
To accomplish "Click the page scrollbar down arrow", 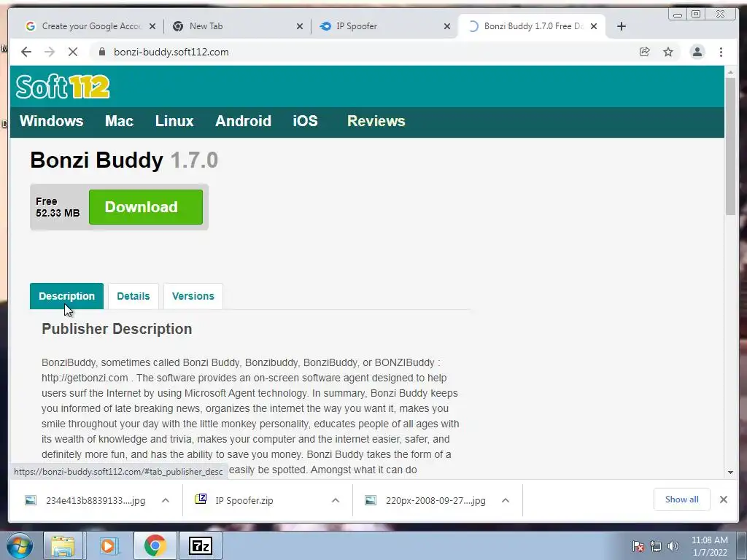I will click(730, 472).
